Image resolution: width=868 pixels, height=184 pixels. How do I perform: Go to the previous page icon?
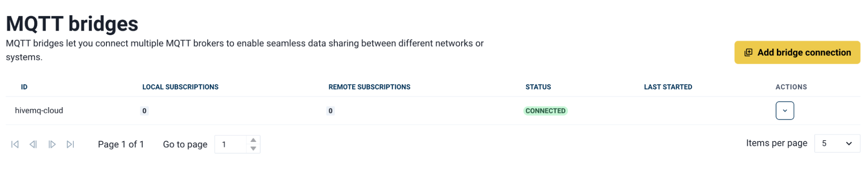pyautogui.click(x=33, y=145)
